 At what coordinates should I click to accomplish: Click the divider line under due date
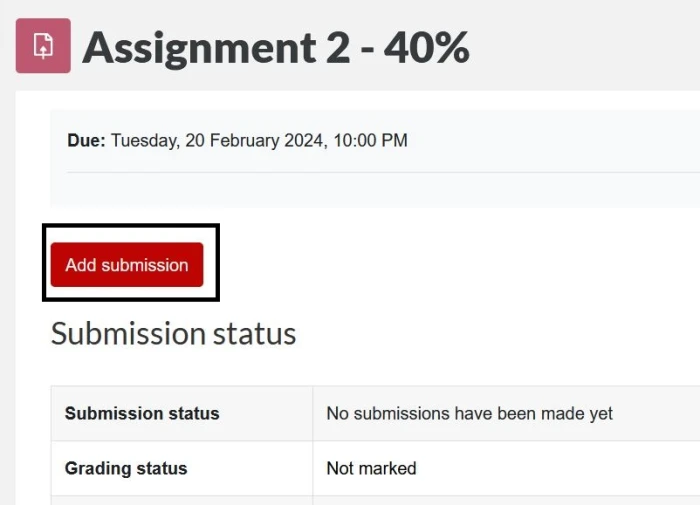click(383, 172)
